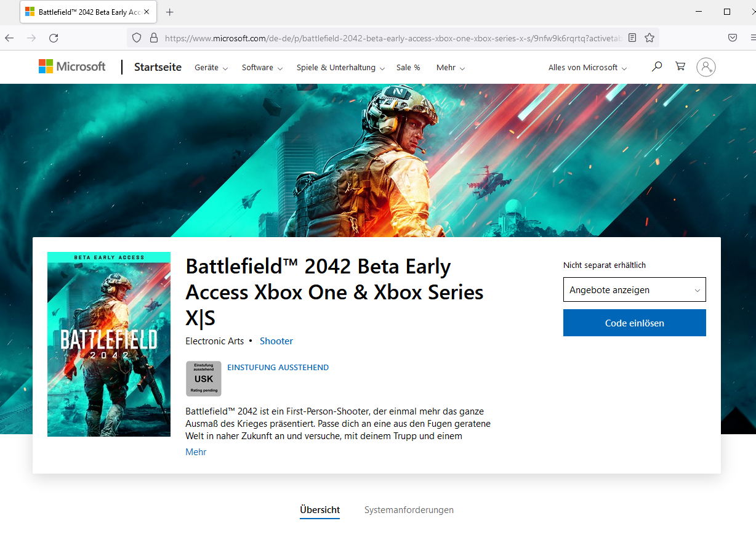The width and height of the screenshot is (756, 550).
Task: Click the account sign-in avatar icon
Action: tap(706, 67)
